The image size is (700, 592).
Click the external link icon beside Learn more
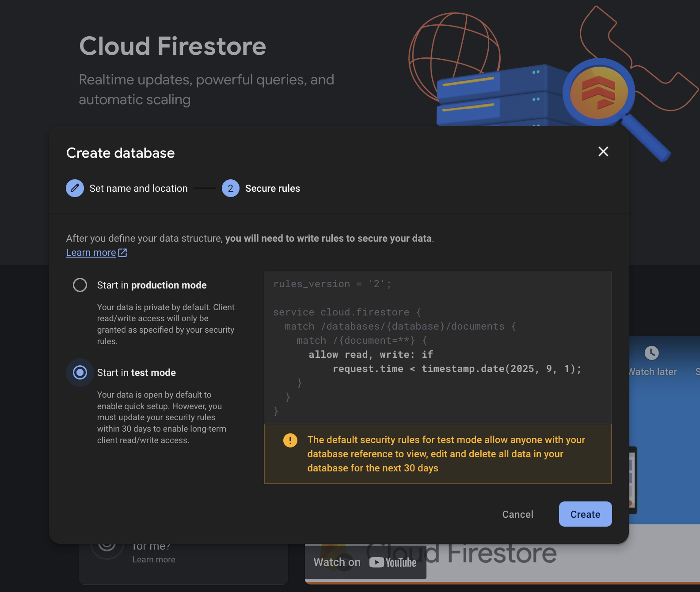[x=123, y=253]
